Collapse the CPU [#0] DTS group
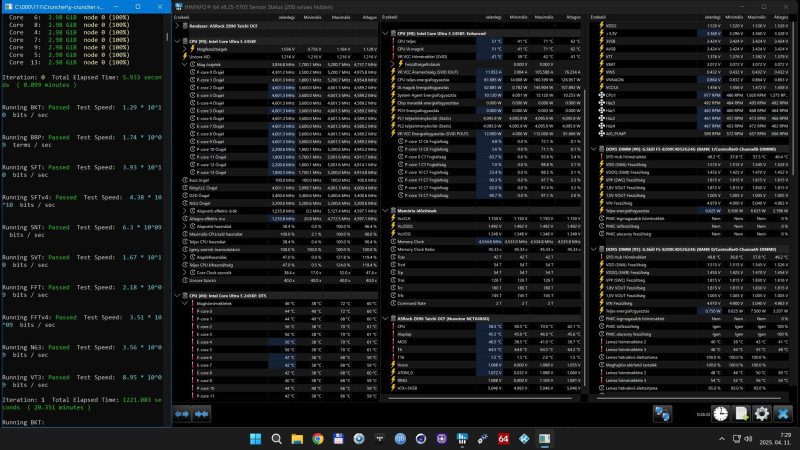This screenshot has width=800, height=450. tap(177, 295)
